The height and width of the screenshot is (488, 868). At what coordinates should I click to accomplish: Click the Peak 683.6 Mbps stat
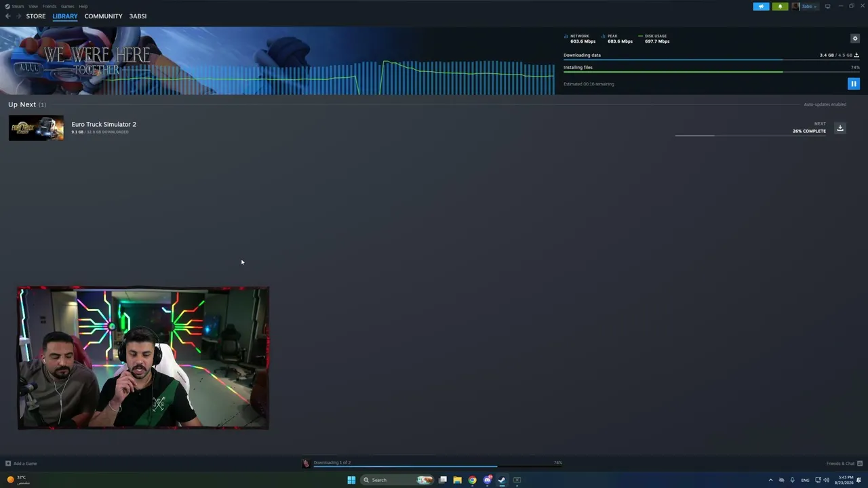617,39
